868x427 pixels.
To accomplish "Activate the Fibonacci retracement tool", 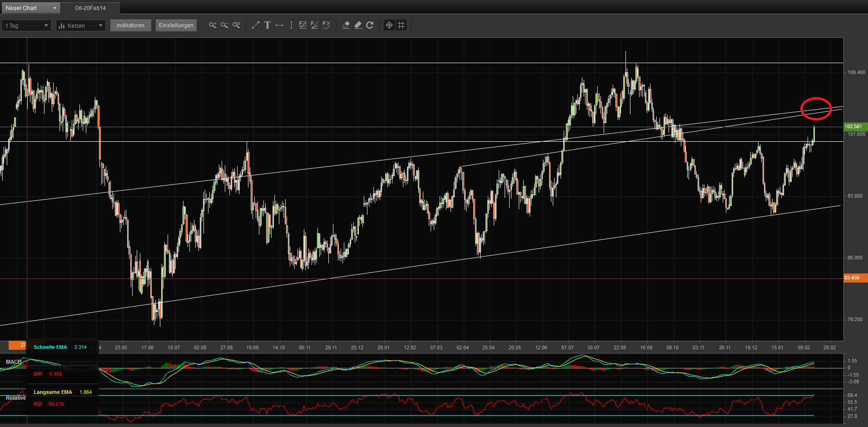I will [x=303, y=25].
